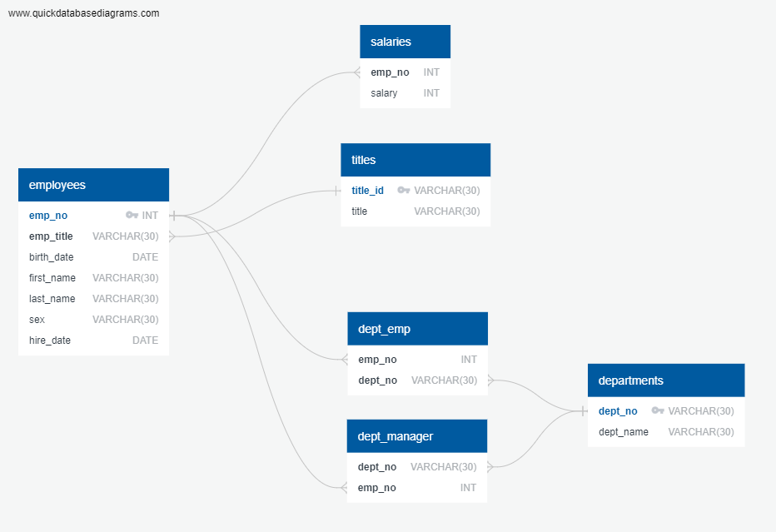Select the departments table header
776x532 pixels.
[666, 380]
